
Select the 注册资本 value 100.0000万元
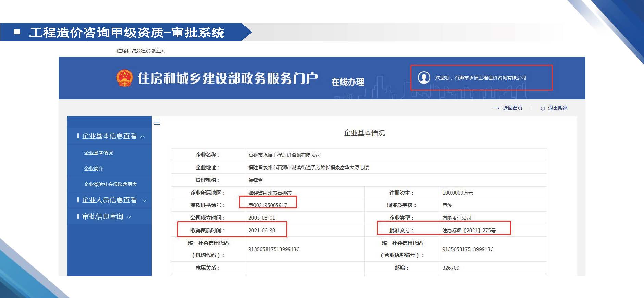(458, 193)
